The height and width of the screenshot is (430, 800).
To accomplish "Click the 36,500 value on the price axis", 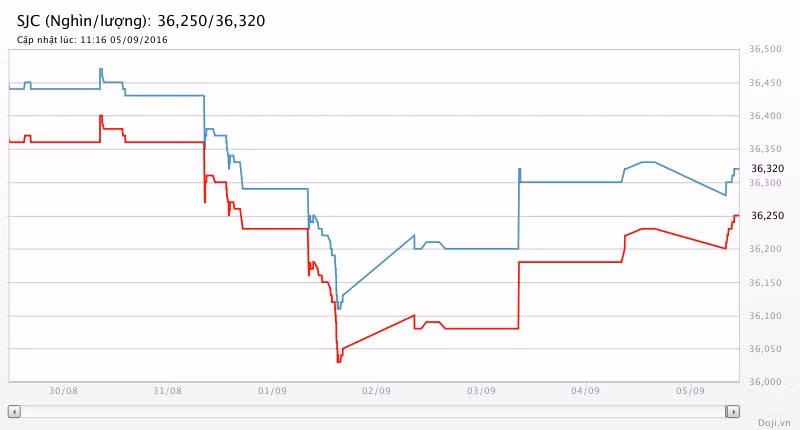I will [765, 50].
